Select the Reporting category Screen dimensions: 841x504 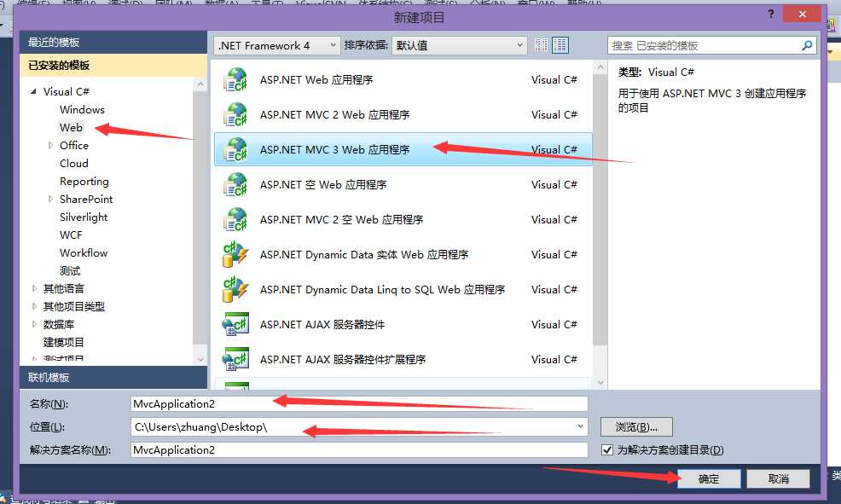(x=84, y=182)
